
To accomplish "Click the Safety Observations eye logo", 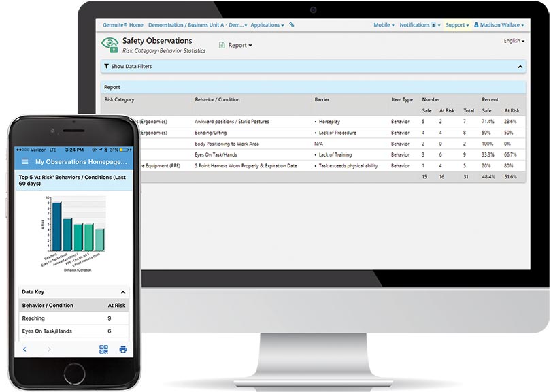I will [x=110, y=45].
